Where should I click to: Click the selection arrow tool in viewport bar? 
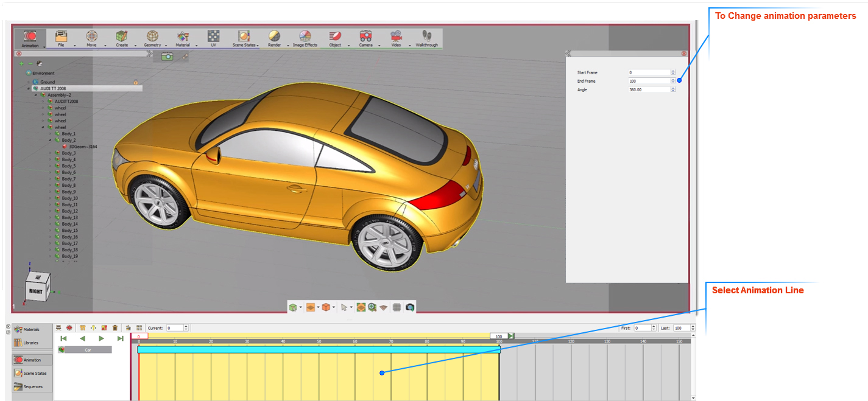coord(344,307)
